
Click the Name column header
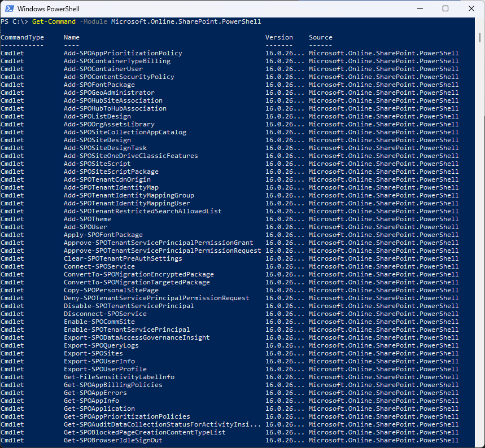click(72, 37)
